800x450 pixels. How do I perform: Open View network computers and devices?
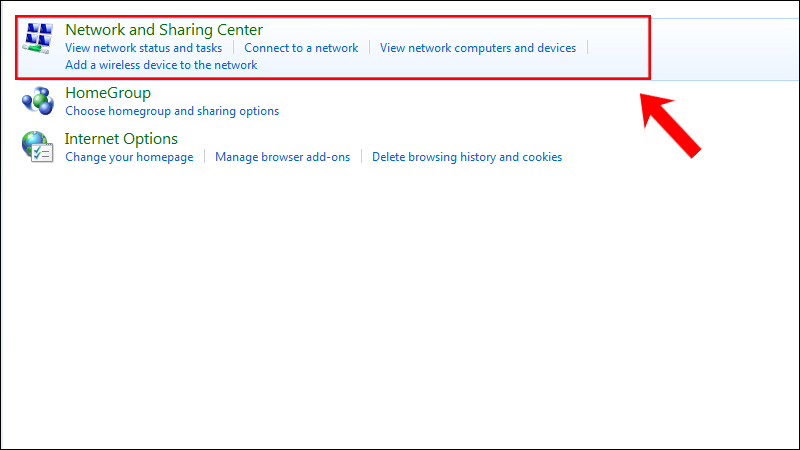click(478, 48)
